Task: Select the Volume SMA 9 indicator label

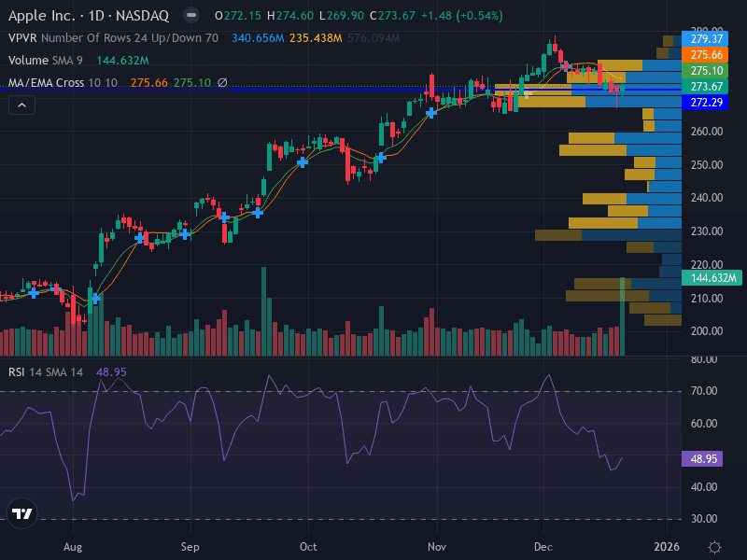Action: pyautogui.click(x=45, y=61)
